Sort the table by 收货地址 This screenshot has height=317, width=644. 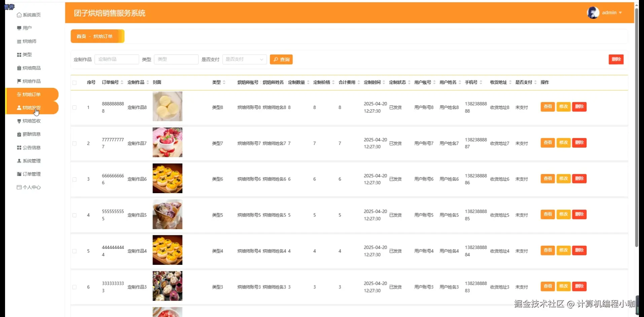[510, 82]
